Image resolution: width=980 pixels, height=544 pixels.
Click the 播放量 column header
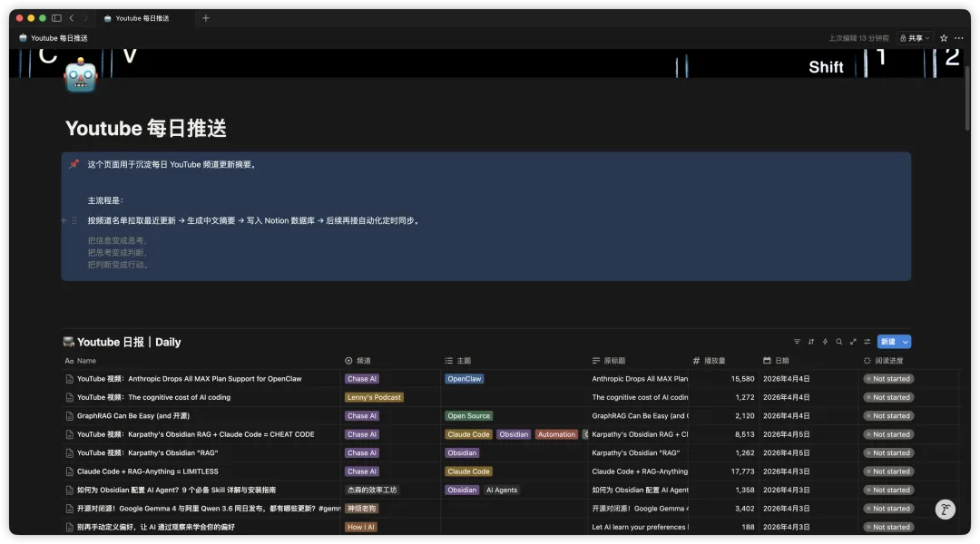point(710,361)
